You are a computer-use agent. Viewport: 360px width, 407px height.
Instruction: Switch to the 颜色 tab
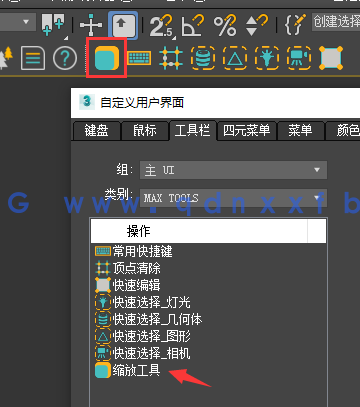tap(343, 130)
